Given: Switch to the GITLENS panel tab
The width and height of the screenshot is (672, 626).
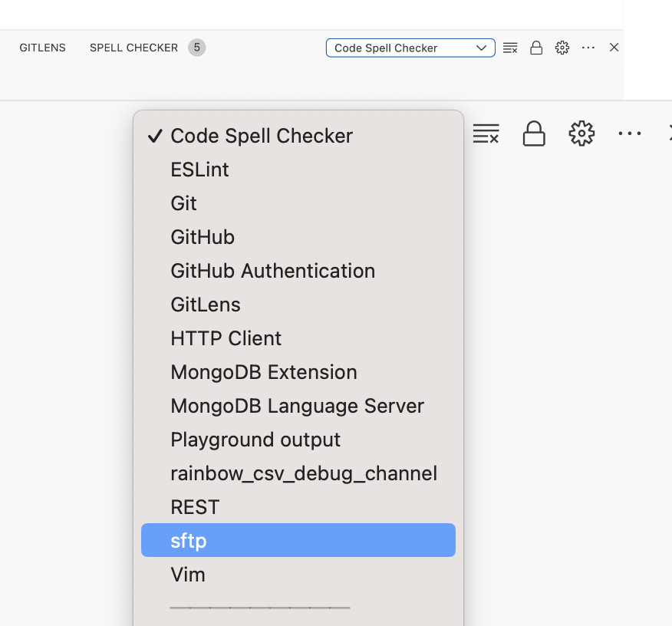Looking at the screenshot, I should (43, 48).
